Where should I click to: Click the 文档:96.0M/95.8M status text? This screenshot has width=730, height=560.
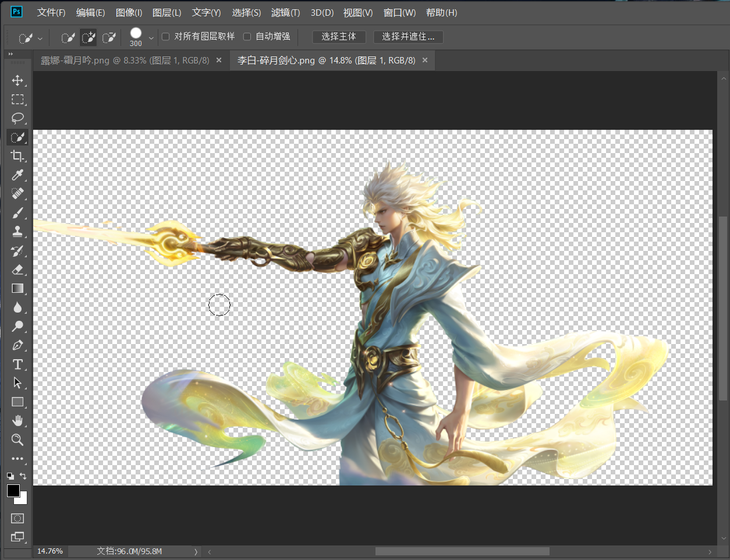129,551
